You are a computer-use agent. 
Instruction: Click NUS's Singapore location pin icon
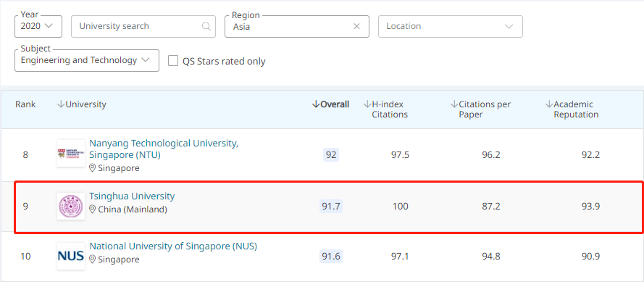click(x=93, y=260)
